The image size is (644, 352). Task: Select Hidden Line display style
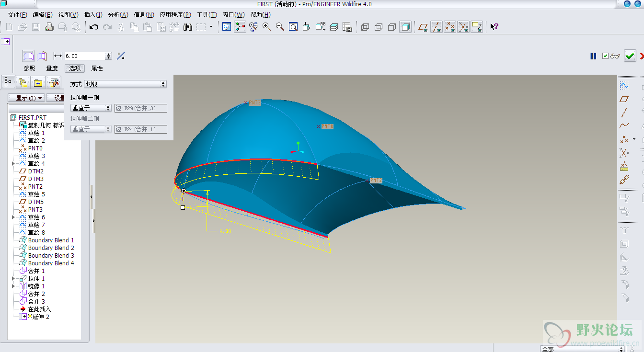coord(379,27)
